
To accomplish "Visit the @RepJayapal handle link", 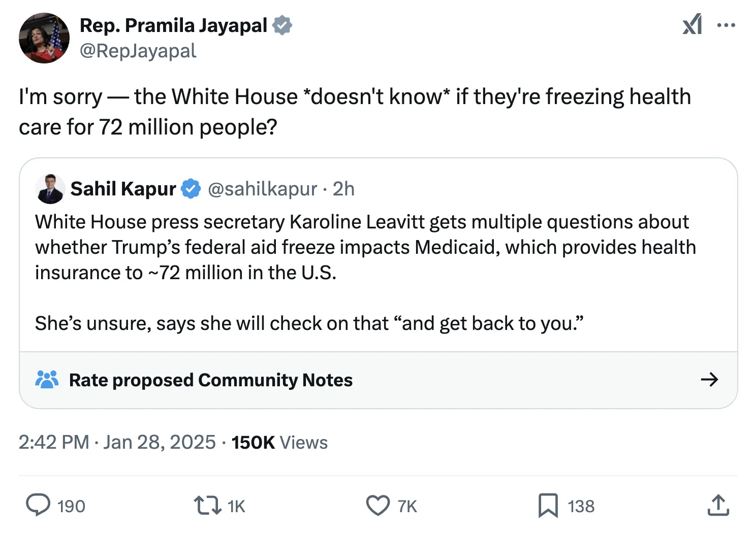I will pos(138,51).
